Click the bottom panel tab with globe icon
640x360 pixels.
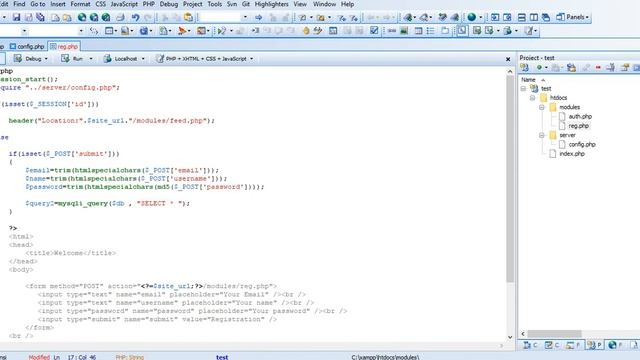pyautogui.click(x=615, y=345)
